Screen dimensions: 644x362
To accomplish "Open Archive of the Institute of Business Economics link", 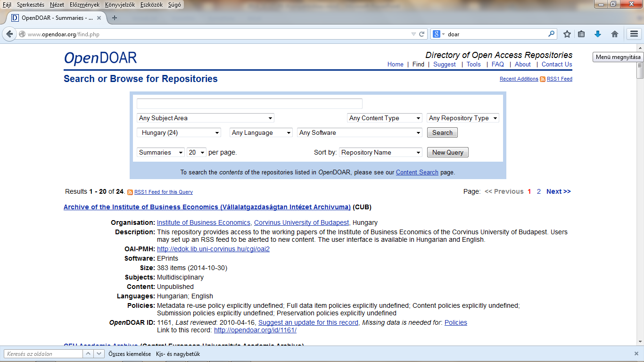I will (x=207, y=207).
